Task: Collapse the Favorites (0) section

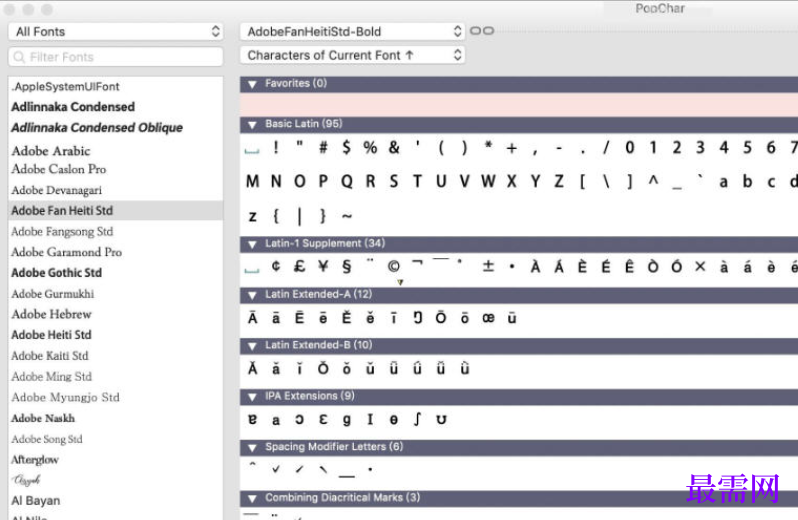Action: [252, 84]
